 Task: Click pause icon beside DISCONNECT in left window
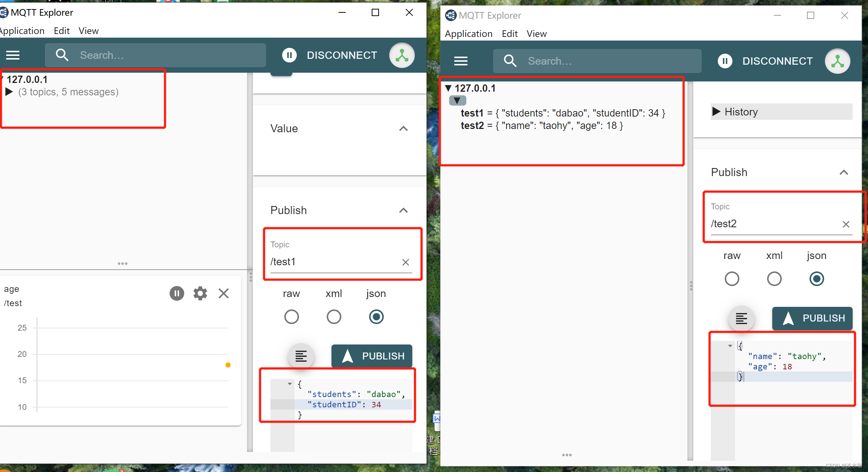click(x=289, y=55)
